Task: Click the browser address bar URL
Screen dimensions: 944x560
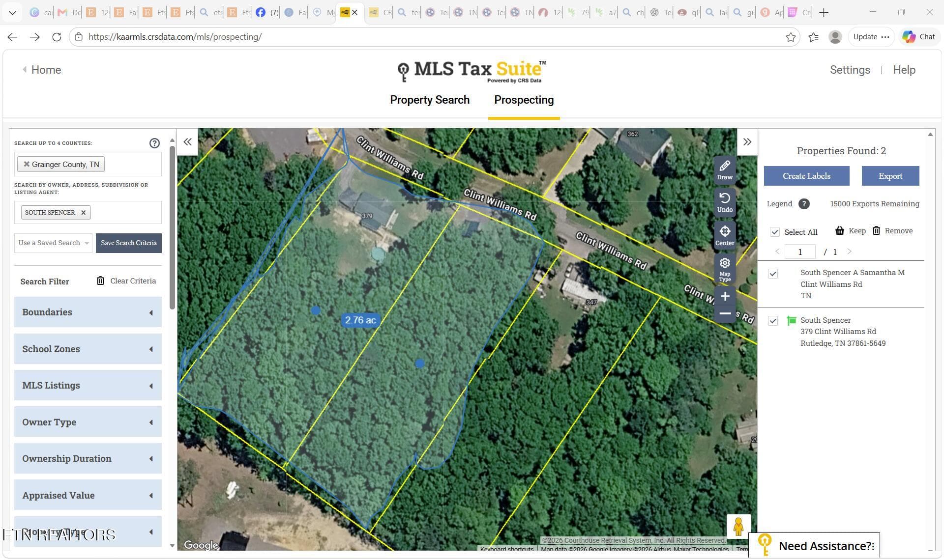Action: coord(175,37)
